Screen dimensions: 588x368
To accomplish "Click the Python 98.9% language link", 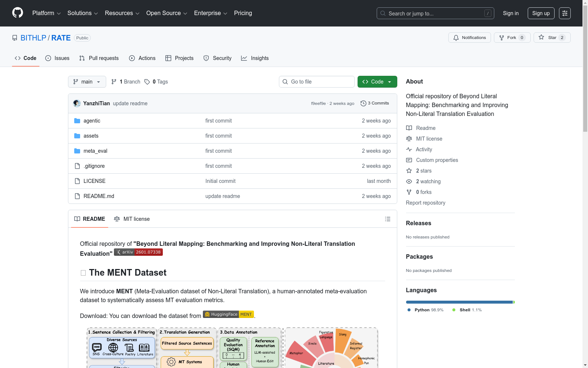I will pos(426,310).
